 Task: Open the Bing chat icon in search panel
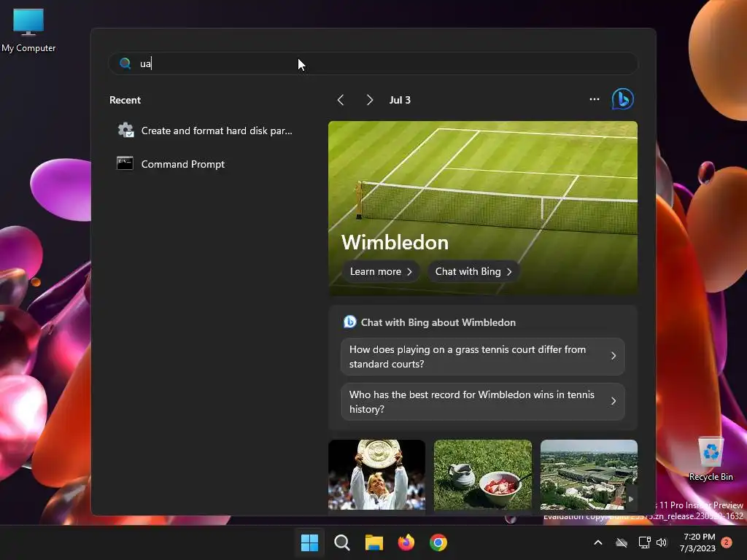coord(623,99)
